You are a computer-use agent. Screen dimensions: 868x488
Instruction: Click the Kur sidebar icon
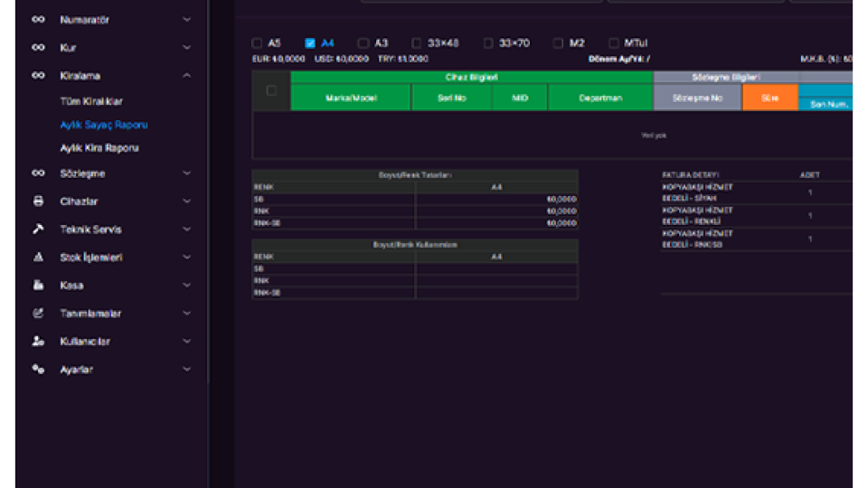[x=38, y=48]
